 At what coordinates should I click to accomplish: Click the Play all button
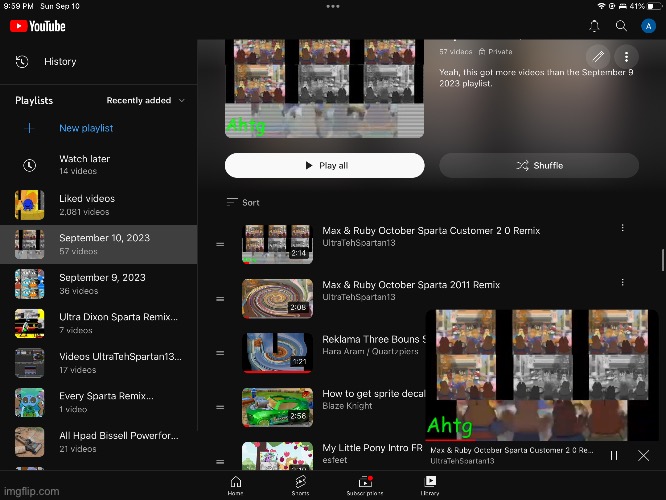[x=325, y=165]
